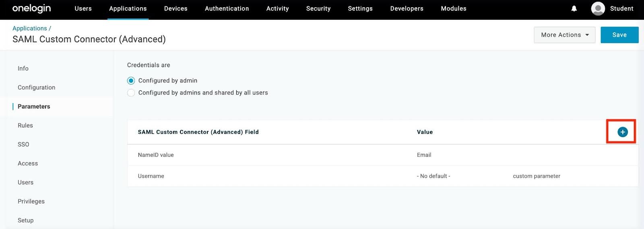Switch to the Configuration side tab
This screenshot has height=229, width=644.
pyautogui.click(x=36, y=88)
